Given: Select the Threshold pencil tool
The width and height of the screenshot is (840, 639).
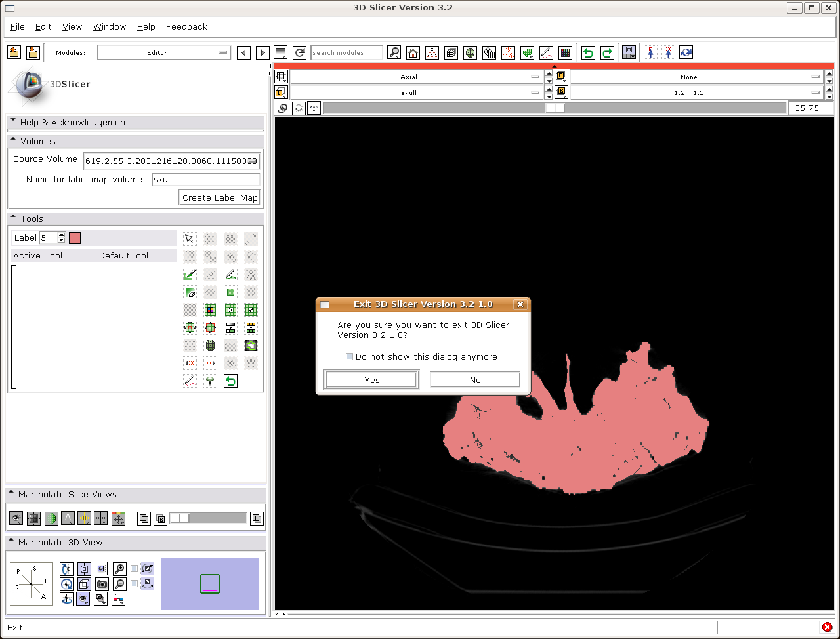Looking at the screenshot, I should [x=230, y=274].
